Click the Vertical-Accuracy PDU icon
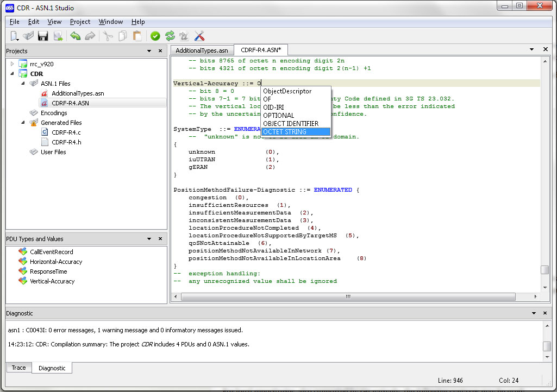This screenshot has height=392, width=557. click(23, 281)
